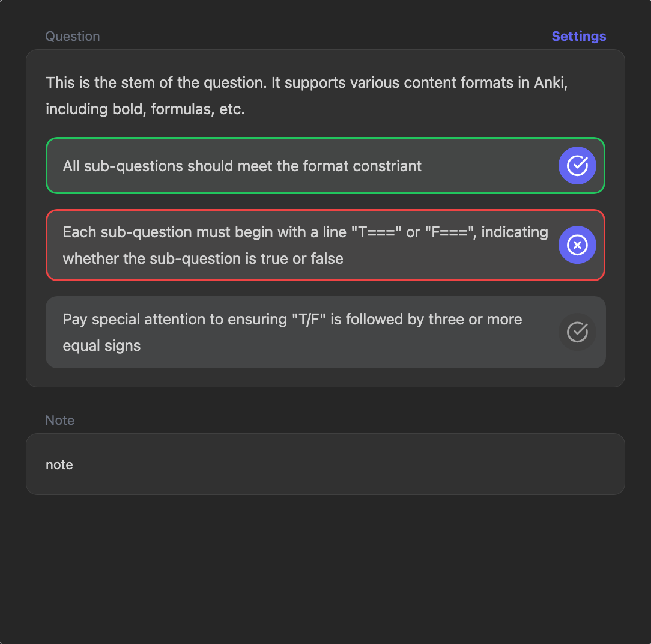Click the gray checkmark icon on third option
Viewport: 651px width, 644px height.
[577, 332]
